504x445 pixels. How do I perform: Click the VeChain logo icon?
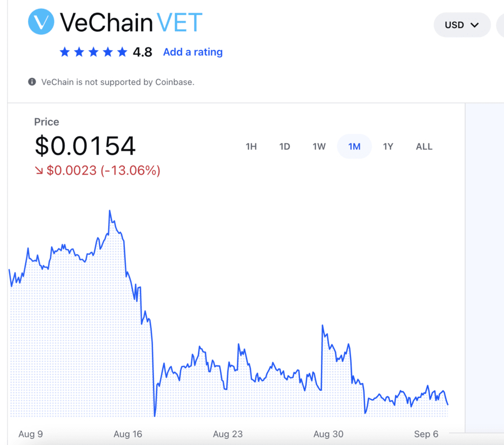[x=41, y=21]
